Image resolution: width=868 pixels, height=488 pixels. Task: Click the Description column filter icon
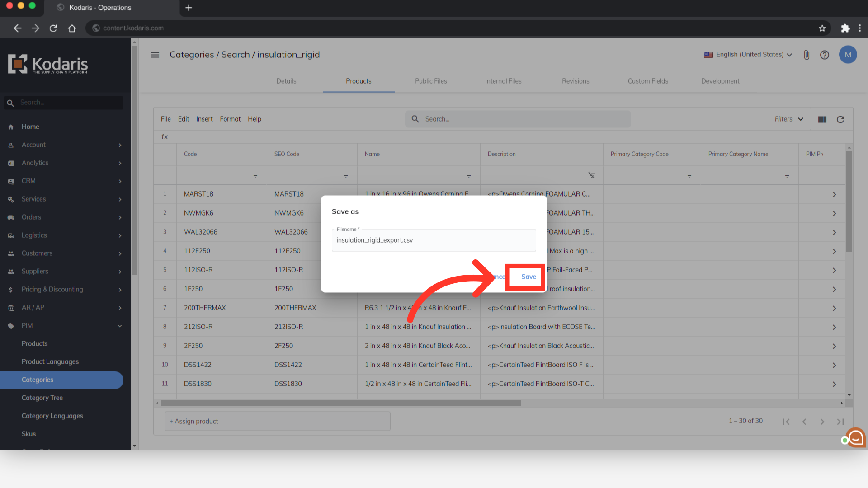(x=591, y=175)
